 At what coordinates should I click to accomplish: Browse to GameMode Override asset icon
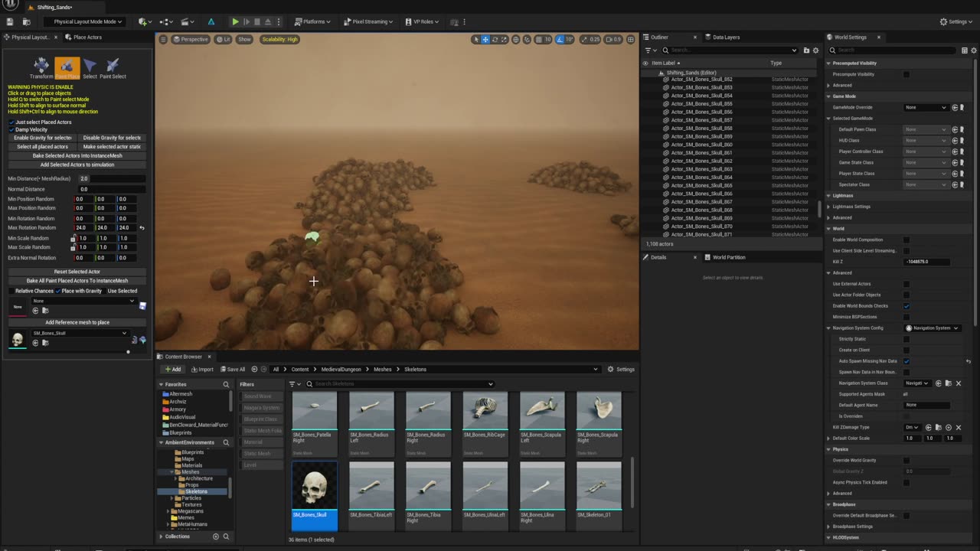(x=962, y=108)
